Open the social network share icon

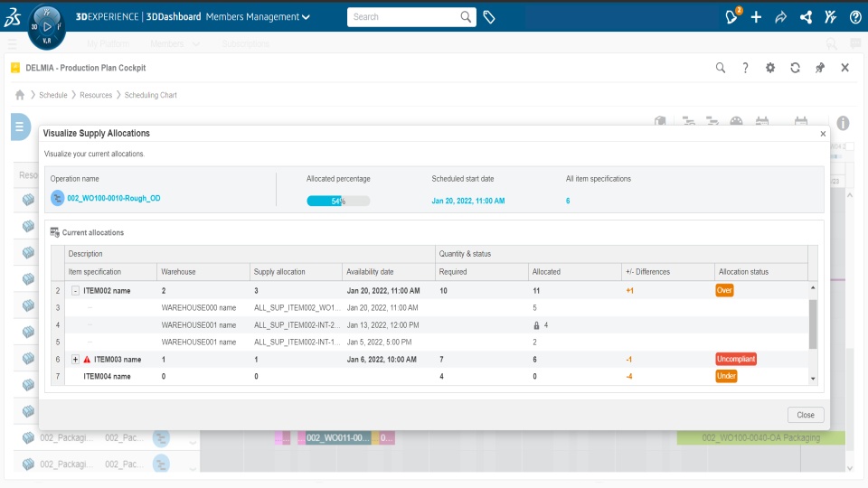(806, 17)
